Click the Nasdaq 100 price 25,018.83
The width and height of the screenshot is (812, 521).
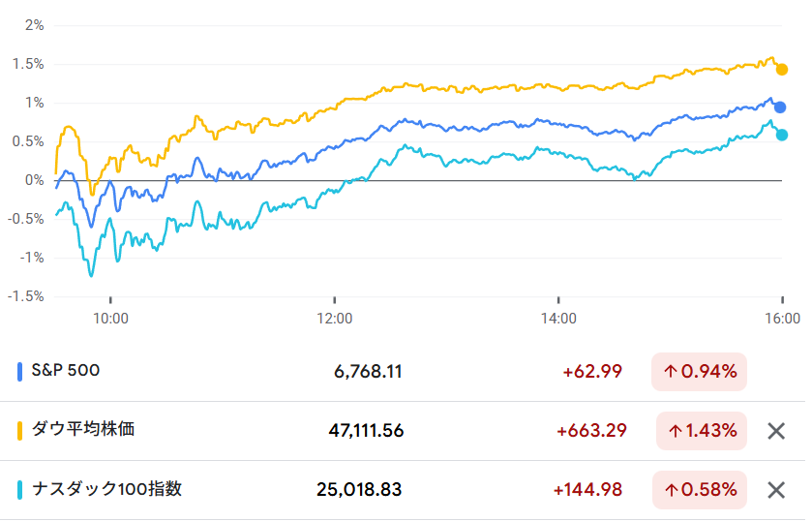point(360,490)
